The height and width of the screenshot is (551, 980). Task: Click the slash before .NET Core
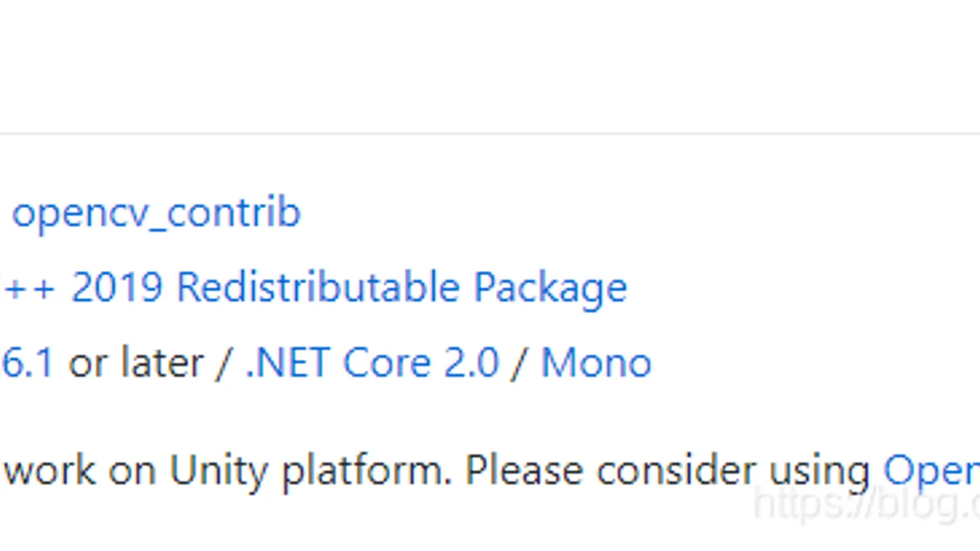[224, 363]
